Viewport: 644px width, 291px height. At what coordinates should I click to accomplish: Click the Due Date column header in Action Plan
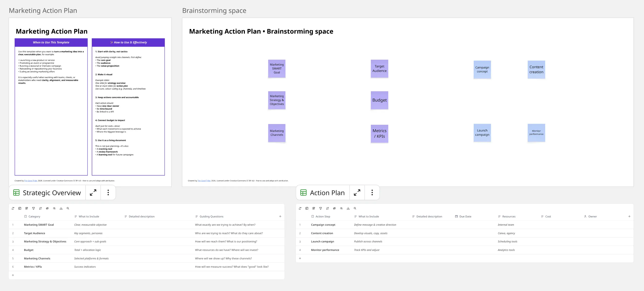[x=465, y=216]
